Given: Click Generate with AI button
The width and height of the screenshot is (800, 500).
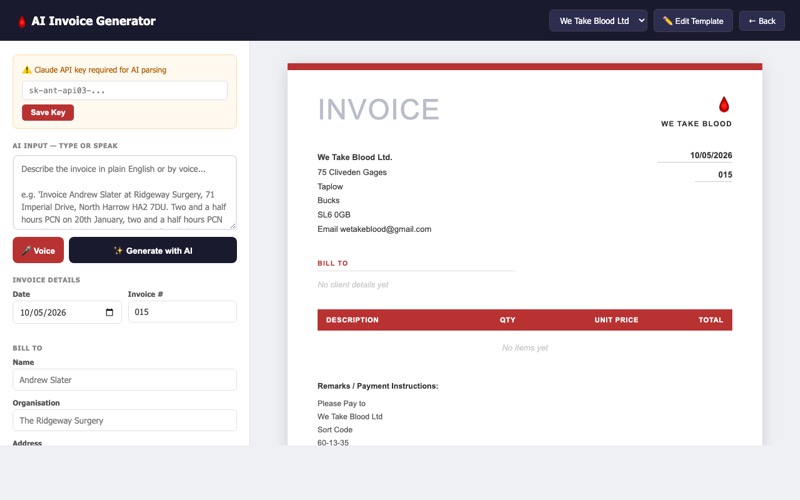Looking at the screenshot, I should (153, 250).
